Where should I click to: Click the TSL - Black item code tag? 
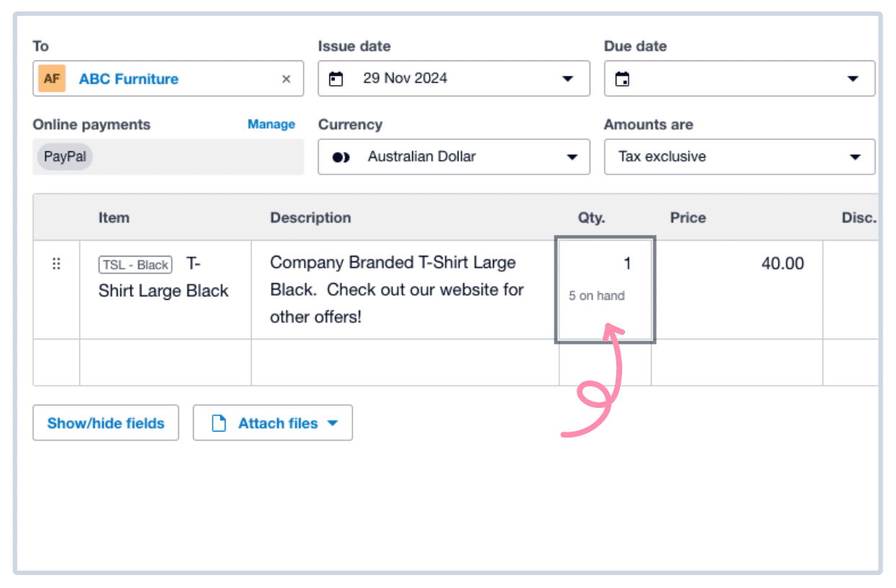click(x=136, y=265)
